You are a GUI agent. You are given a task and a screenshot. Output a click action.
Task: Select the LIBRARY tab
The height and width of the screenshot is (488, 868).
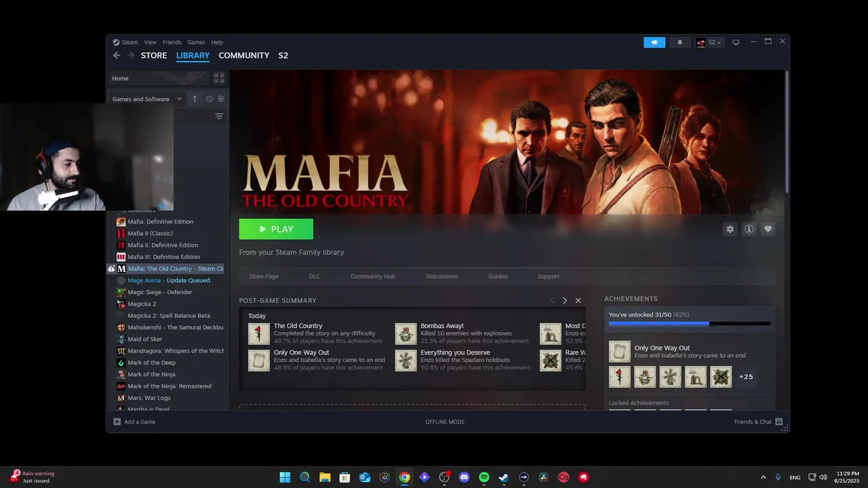[193, 56]
